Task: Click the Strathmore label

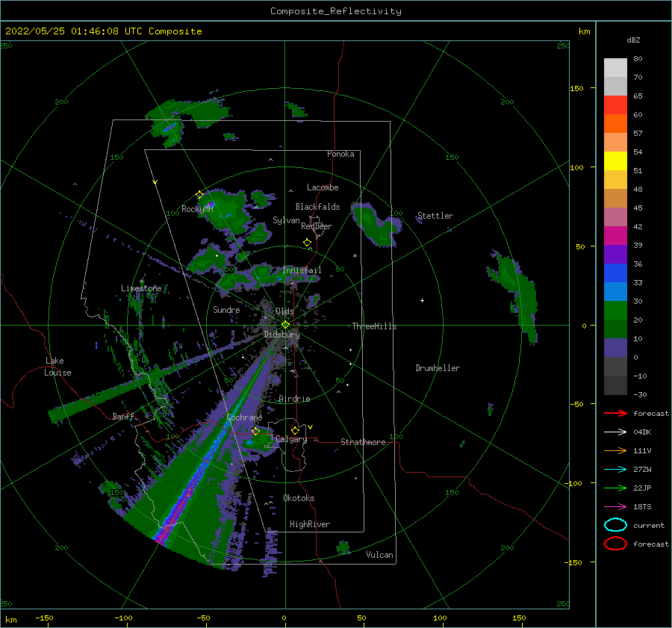Action: (363, 442)
